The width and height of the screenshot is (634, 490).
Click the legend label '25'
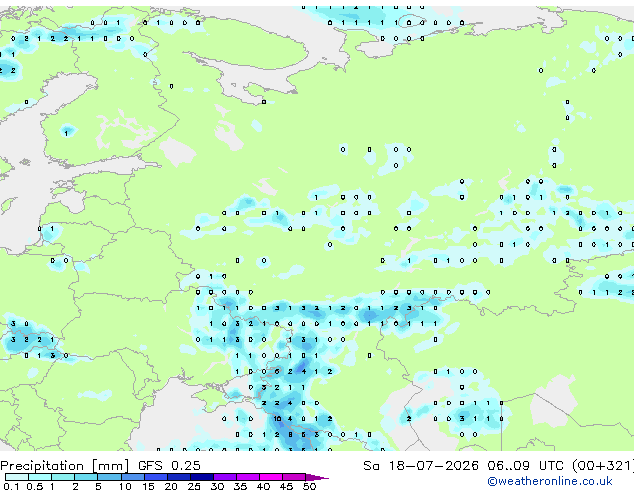[194, 486]
